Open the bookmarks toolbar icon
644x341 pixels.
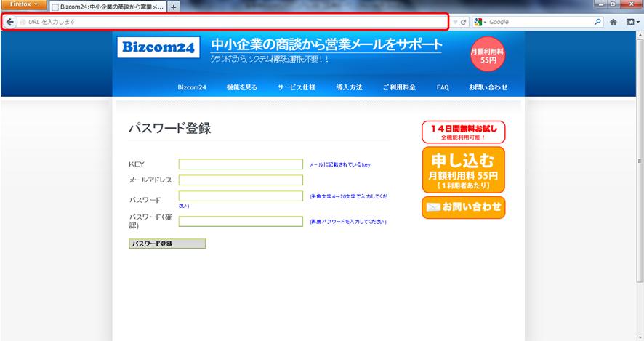tap(631, 23)
